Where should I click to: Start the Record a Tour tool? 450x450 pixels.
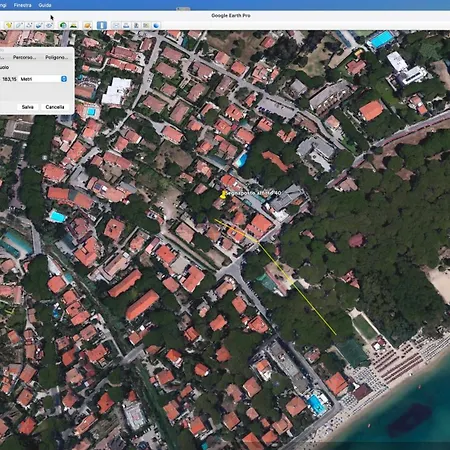coord(50,25)
